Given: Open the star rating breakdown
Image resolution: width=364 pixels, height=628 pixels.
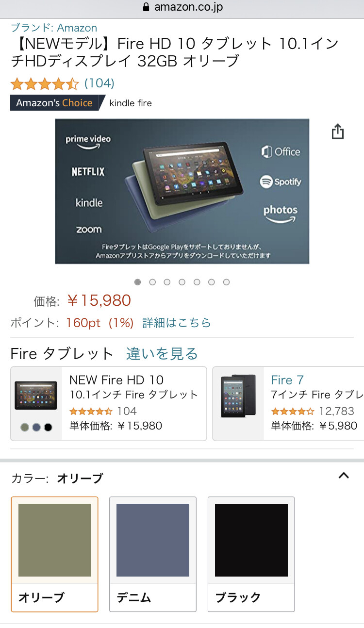Looking at the screenshot, I should coord(45,84).
